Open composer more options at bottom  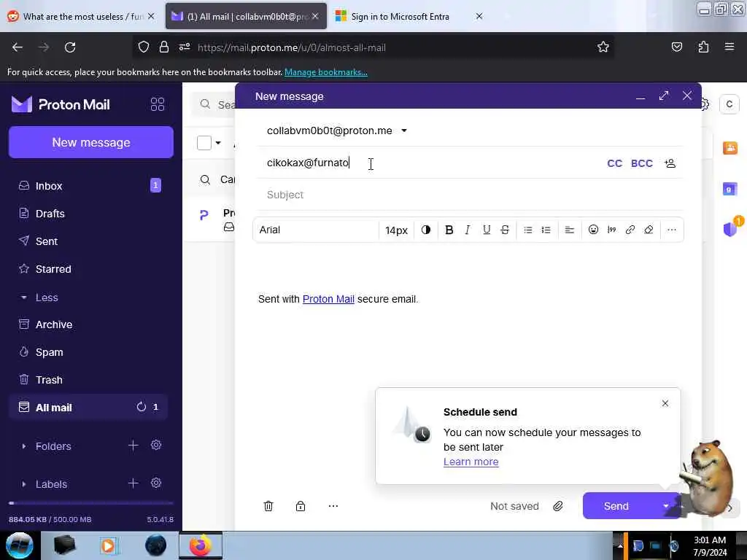333,506
